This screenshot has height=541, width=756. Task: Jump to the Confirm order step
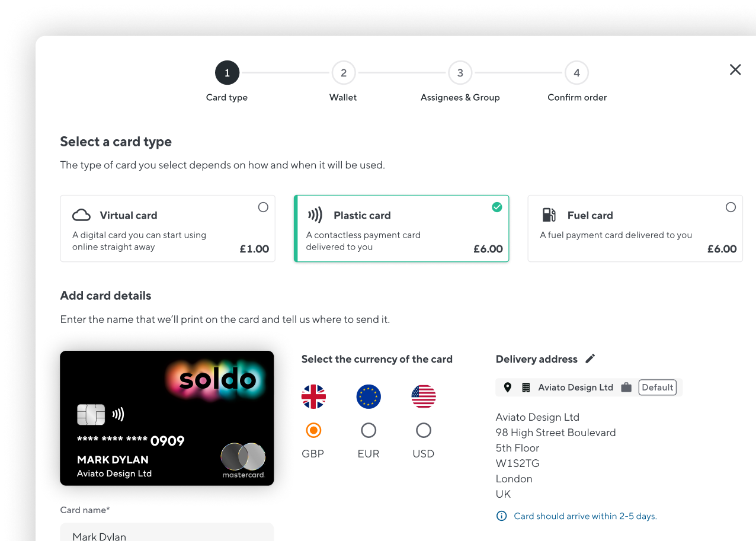[x=576, y=72]
